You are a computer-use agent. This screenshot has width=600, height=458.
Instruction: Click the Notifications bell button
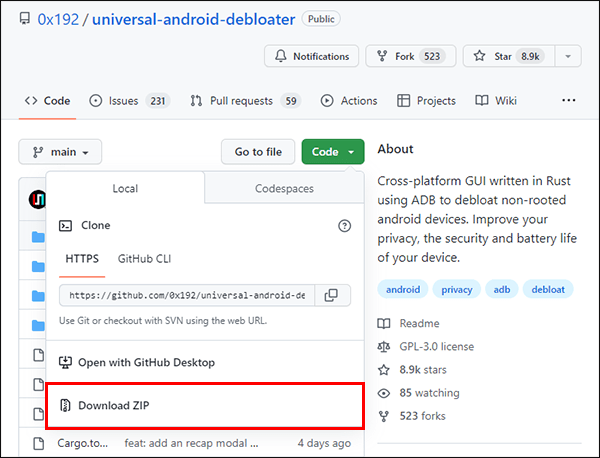(311, 56)
